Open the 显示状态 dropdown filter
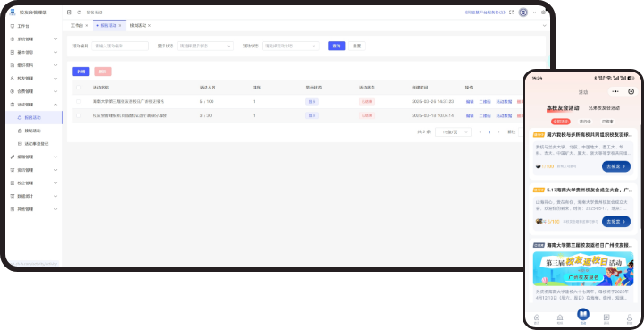 tap(205, 47)
